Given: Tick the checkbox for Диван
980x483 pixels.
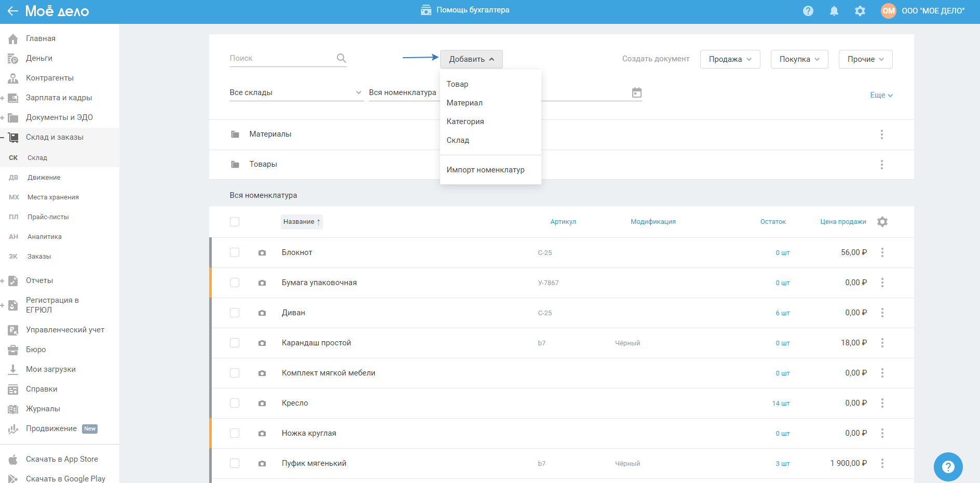Looking at the screenshot, I should (235, 313).
